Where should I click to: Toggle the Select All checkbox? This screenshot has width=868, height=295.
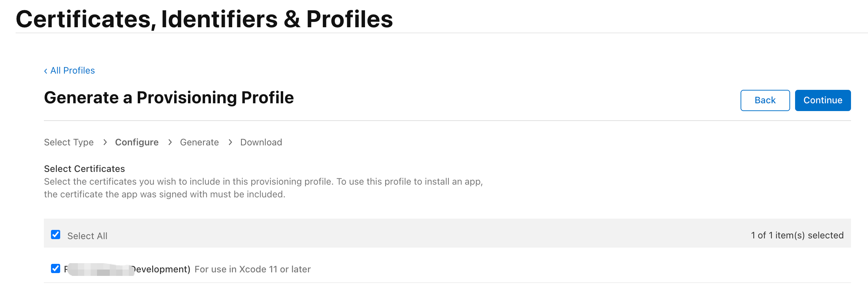coord(56,235)
